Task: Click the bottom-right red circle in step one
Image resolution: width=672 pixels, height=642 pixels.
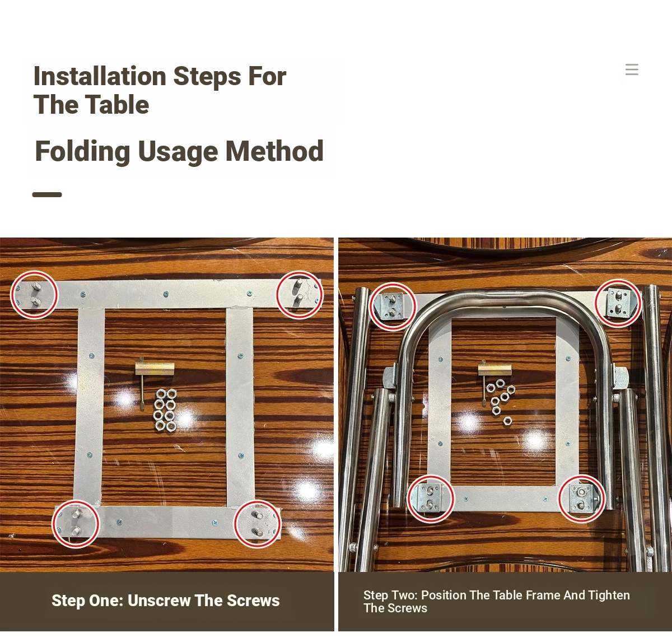Action: click(x=257, y=524)
